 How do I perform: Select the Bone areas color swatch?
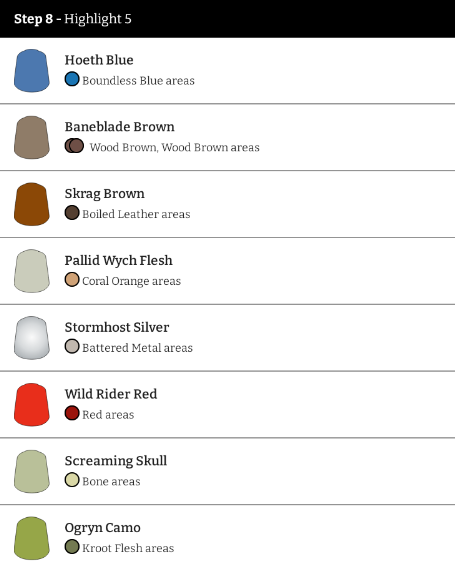tap(72, 480)
